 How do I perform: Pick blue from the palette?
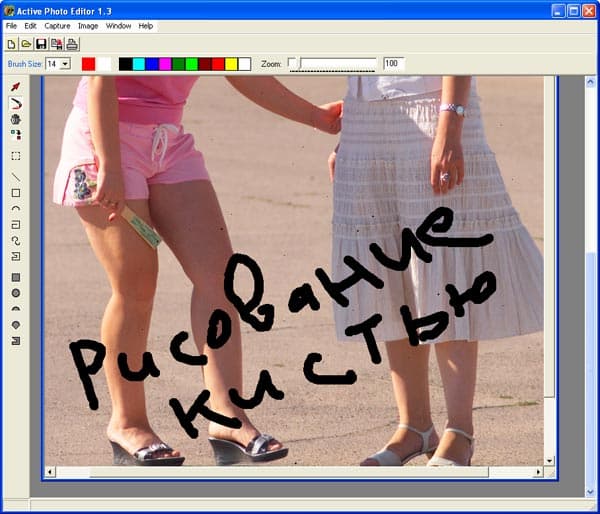tap(152, 64)
